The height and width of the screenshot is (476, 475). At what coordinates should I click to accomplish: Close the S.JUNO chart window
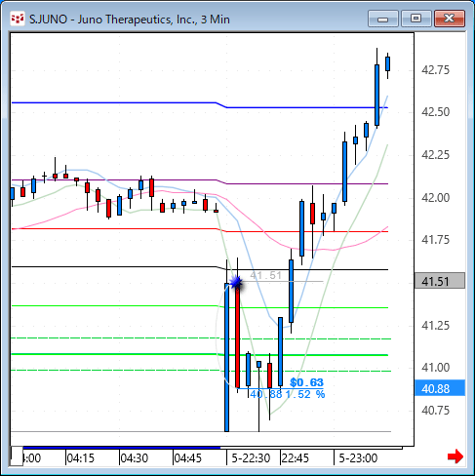click(449, 19)
